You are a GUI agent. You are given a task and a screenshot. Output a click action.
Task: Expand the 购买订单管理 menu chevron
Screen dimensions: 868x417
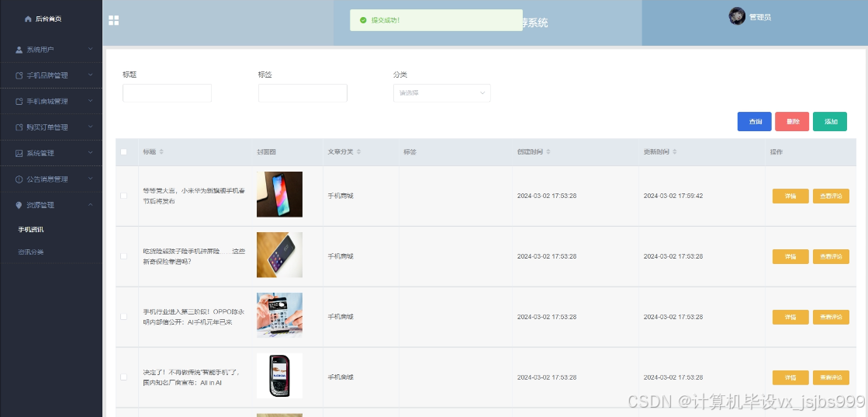[x=90, y=127]
